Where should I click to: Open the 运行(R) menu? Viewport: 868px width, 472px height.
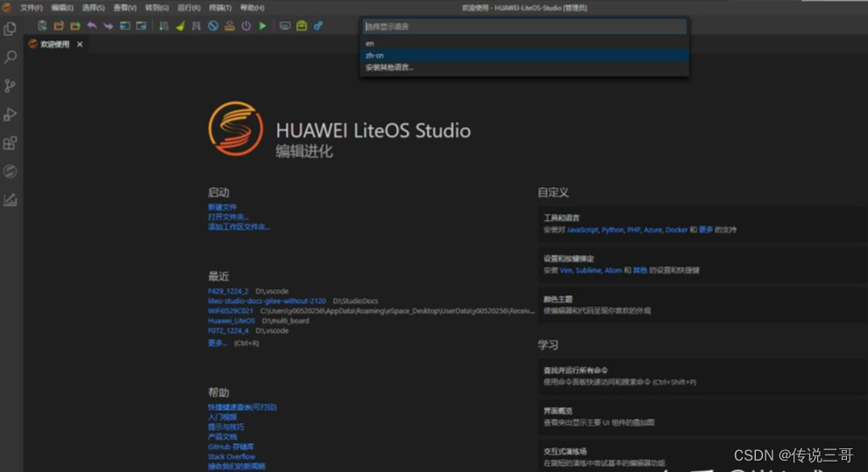pyautogui.click(x=189, y=8)
